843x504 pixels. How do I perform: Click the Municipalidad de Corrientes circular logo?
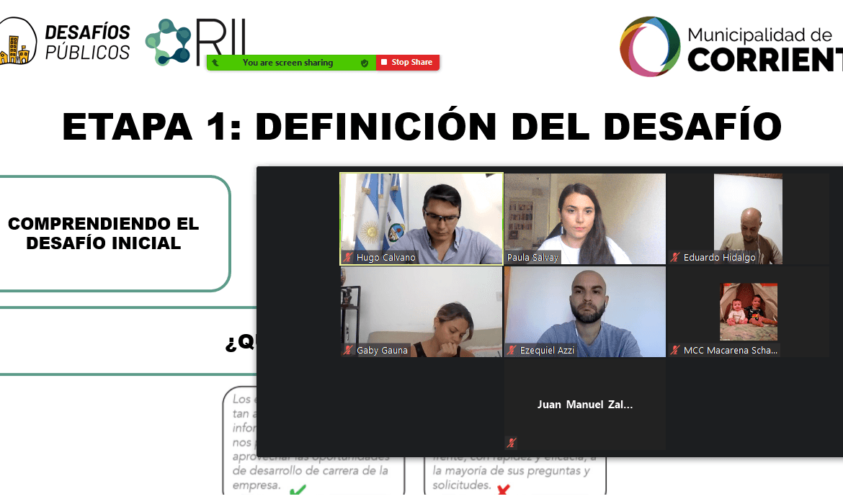649,46
